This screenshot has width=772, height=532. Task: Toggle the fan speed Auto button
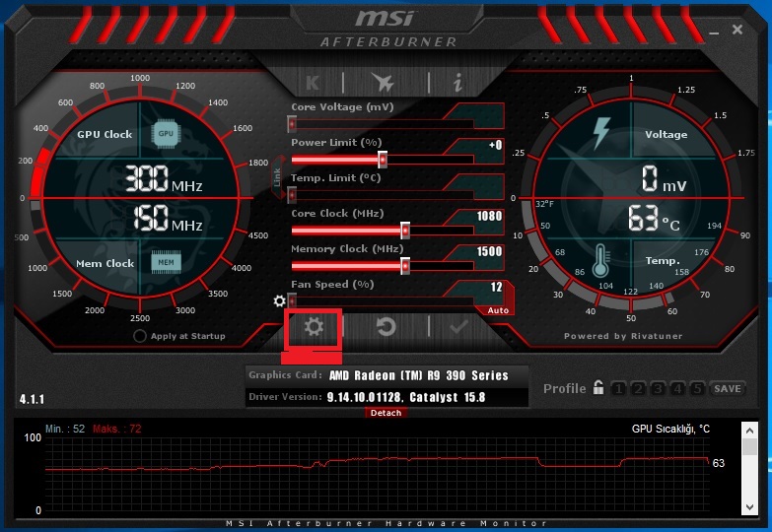pos(498,310)
